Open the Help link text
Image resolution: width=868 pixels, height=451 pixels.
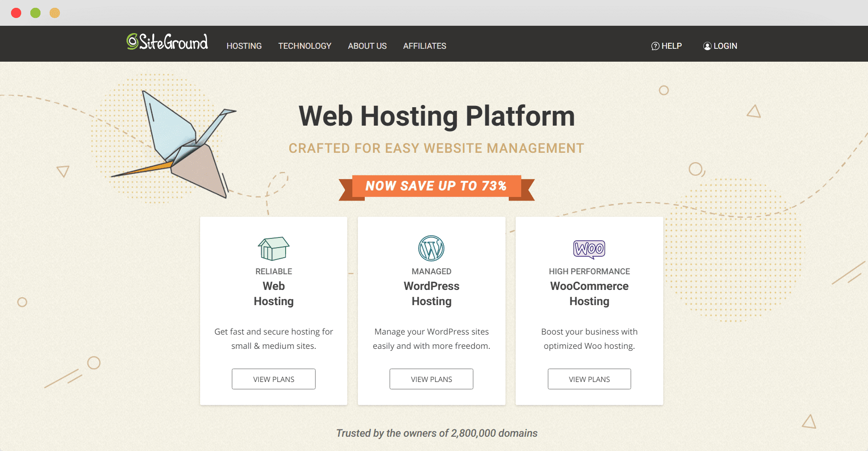click(x=672, y=46)
